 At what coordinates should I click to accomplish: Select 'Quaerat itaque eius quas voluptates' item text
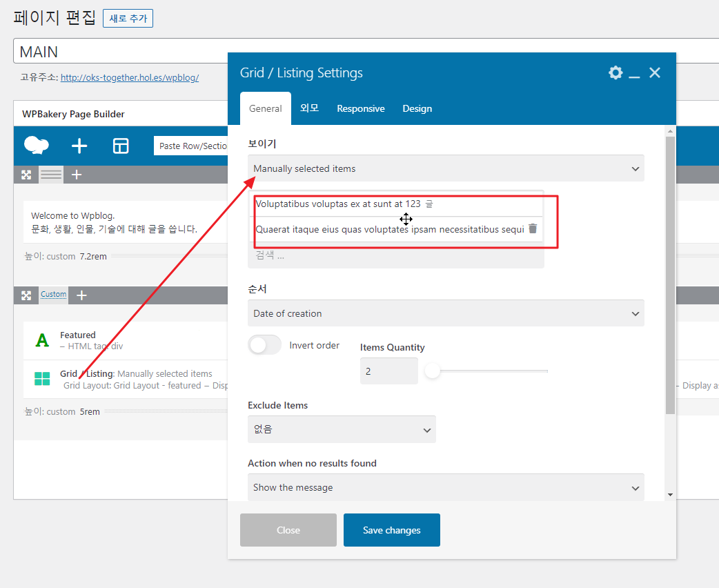pos(390,229)
